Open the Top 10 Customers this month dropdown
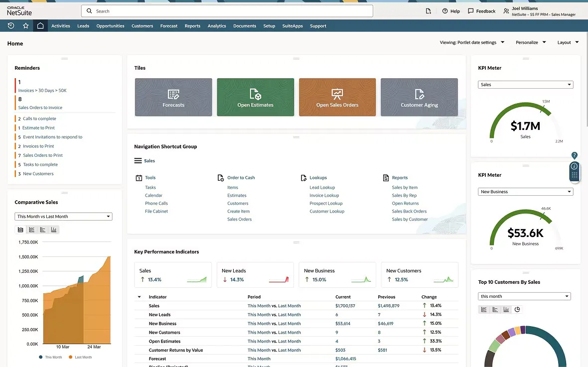This screenshot has height=367, width=588. pos(524,296)
